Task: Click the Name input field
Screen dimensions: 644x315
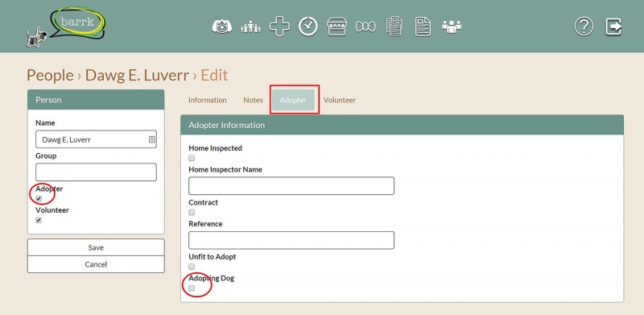Action: 96,139
